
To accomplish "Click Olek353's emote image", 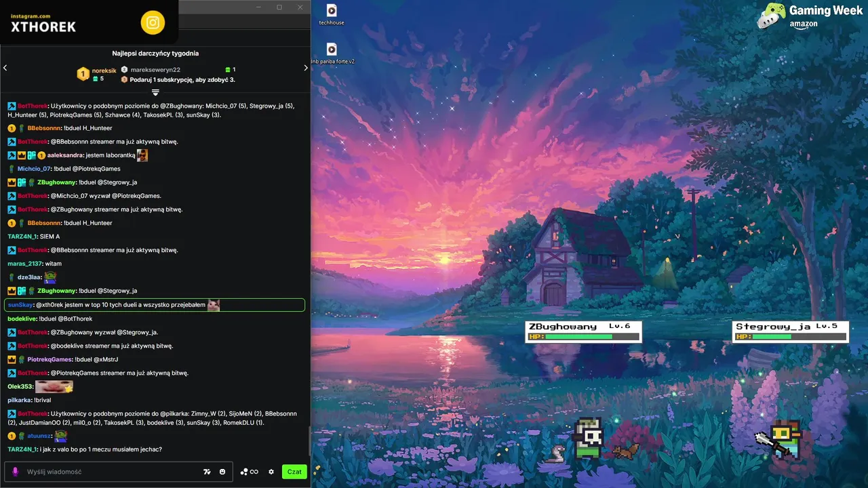I will [x=54, y=386].
